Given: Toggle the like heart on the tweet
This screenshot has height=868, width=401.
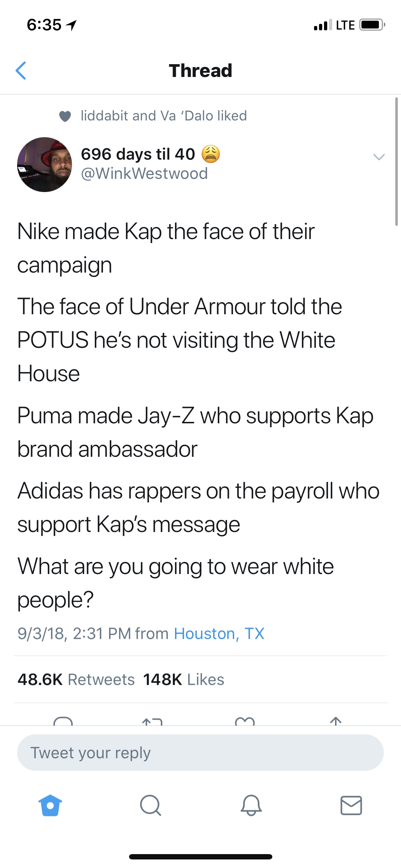Looking at the screenshot, I should [x=245, y=721].
